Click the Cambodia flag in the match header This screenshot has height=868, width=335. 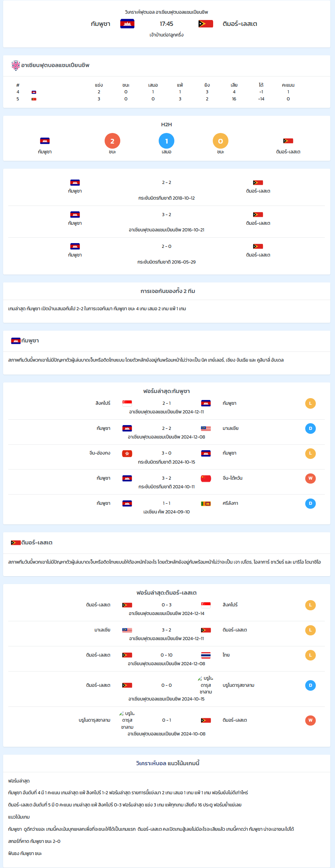click(x=127, y=24)
